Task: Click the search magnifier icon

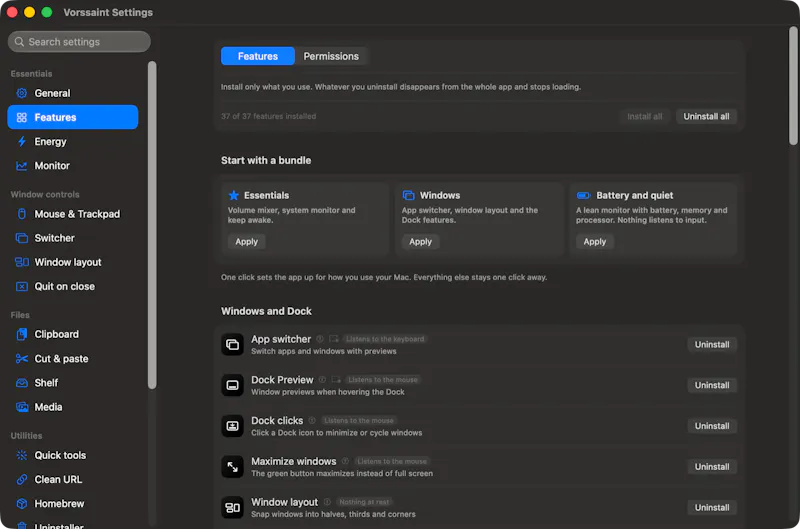Action: (x=19, y=42)
